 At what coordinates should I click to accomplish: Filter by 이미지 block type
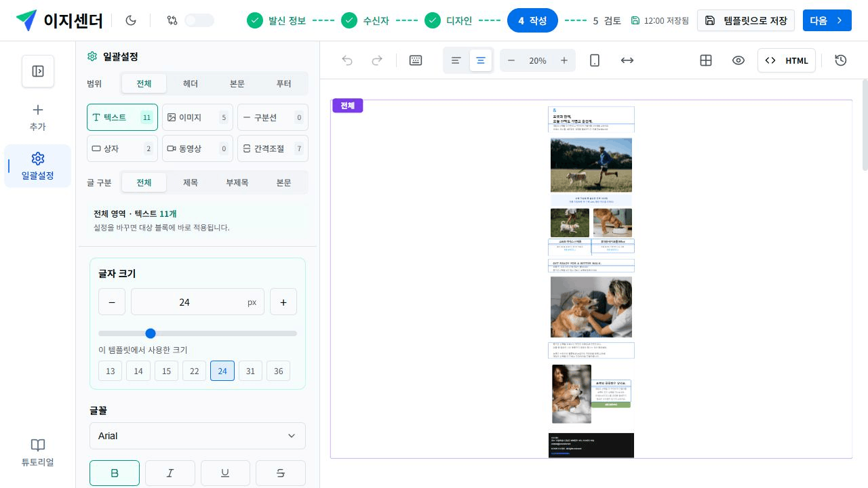[197, 117]
